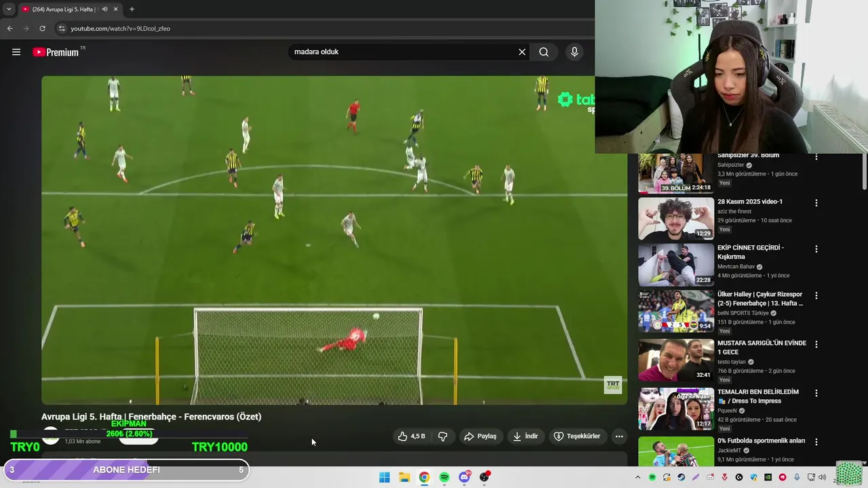This screenshot has height=488, width=868.
Task: Open File Explorer from taskbar
Action: pos(404,477)
